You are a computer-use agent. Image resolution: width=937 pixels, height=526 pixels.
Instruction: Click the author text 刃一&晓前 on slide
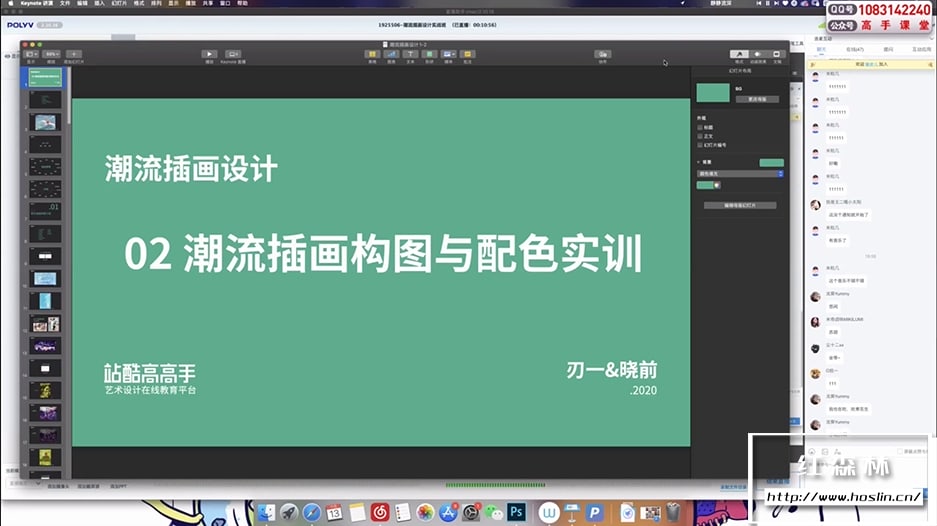click(x=611, y=370)
